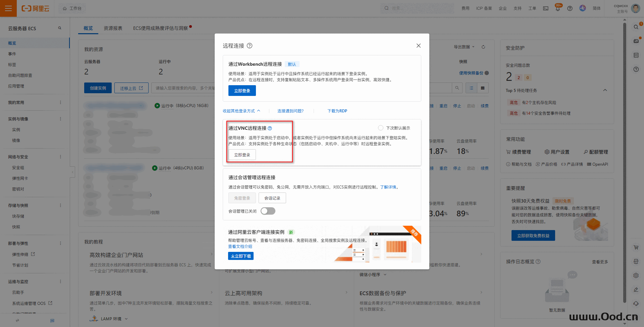Select the 下次默认展示 radio button
The width and height of the screenshot is (644, 327).
pyautogui.click(x=381, y=128)
